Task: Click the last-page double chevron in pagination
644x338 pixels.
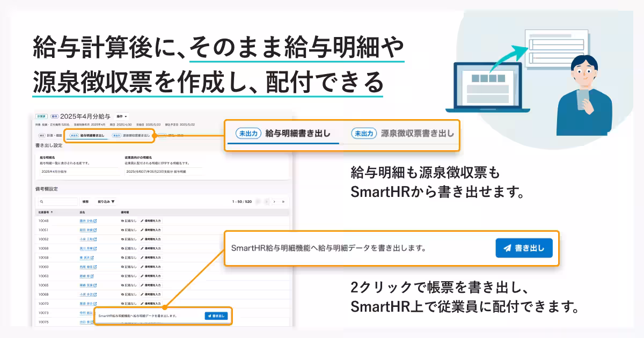Action: 283,201
